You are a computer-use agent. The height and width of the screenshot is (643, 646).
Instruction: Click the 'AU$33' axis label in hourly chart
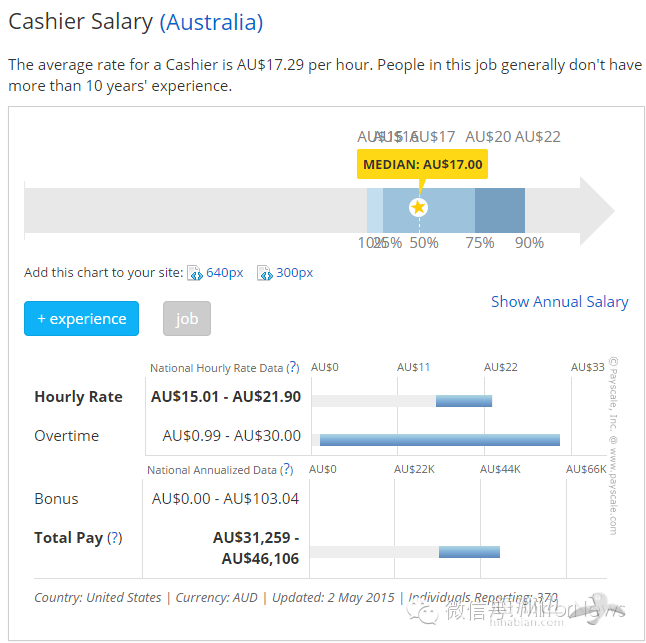tap(587, 367)
